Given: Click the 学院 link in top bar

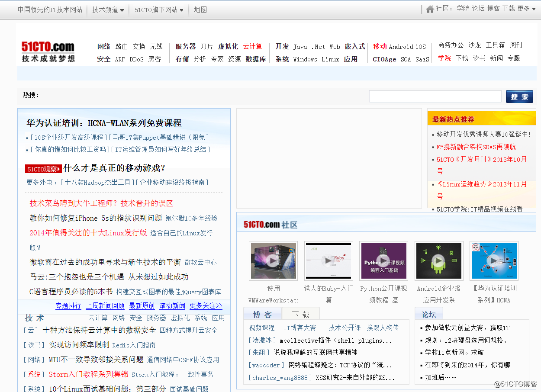Looking at the screenshot, I should (x=463, y=8).
